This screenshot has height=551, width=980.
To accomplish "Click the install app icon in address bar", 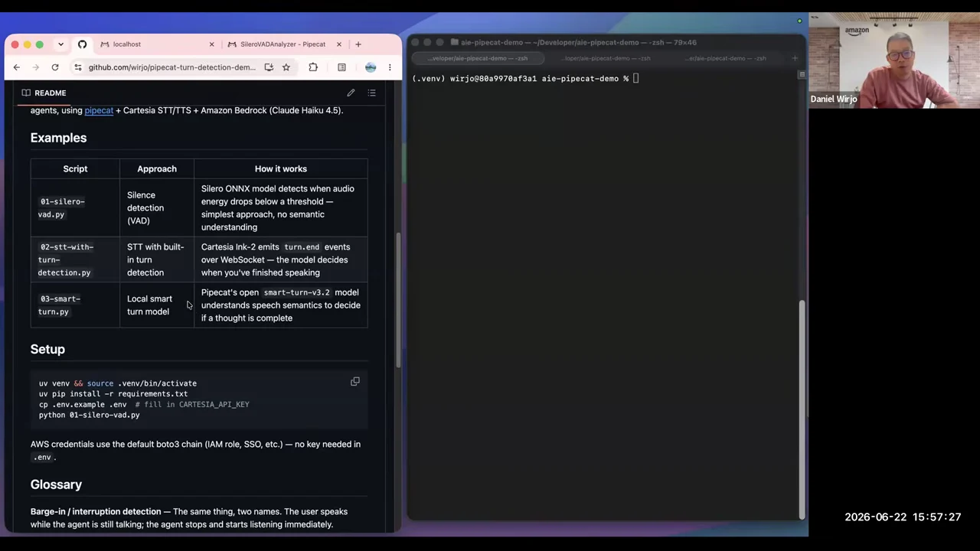I will 269,67.
